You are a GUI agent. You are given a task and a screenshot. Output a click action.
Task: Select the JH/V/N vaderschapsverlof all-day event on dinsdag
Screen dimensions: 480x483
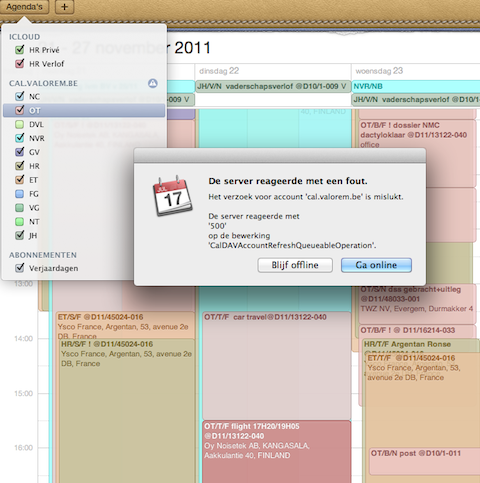273,86
